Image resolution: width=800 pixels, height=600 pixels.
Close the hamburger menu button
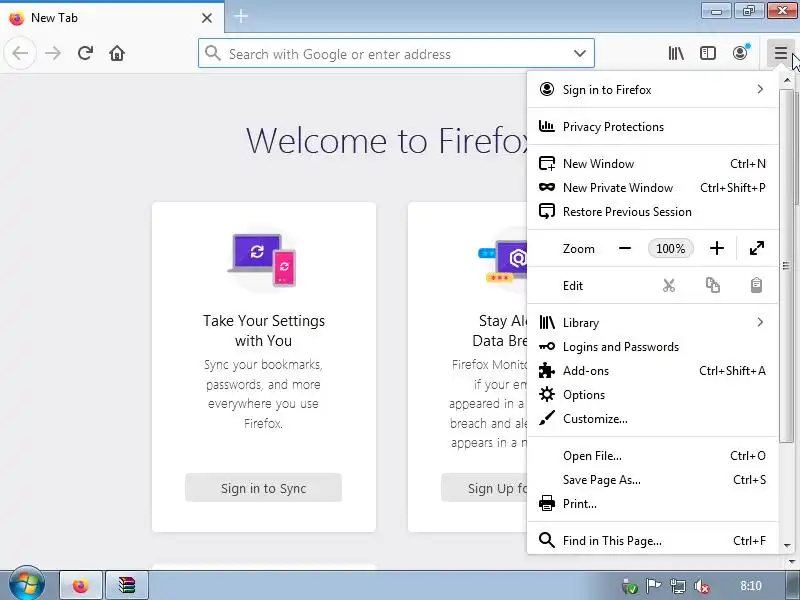click(x=780, y=53)
